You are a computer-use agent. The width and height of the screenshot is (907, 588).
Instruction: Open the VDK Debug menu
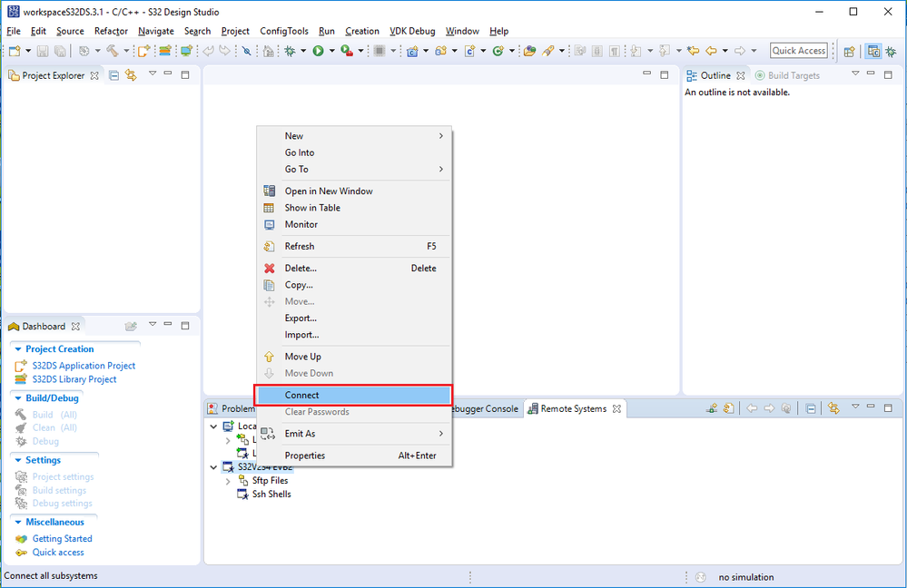[x=412, y=31]
